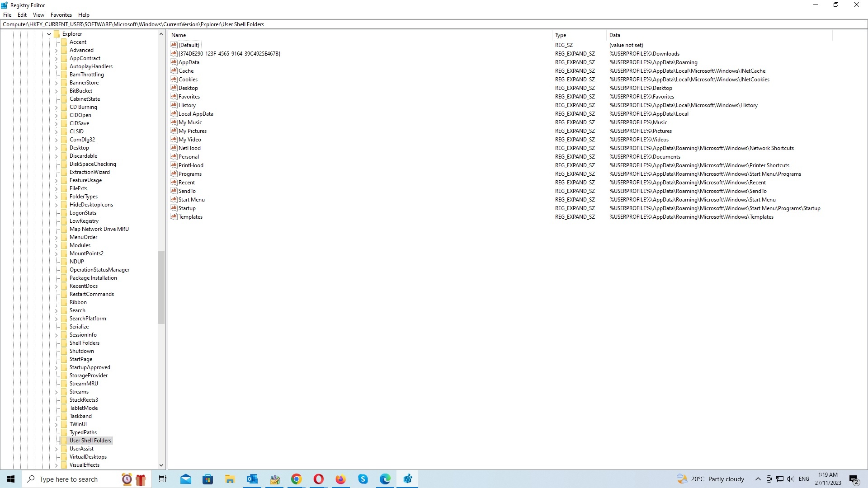Launch Opera browser from taskbar

[x=318, y=479]
